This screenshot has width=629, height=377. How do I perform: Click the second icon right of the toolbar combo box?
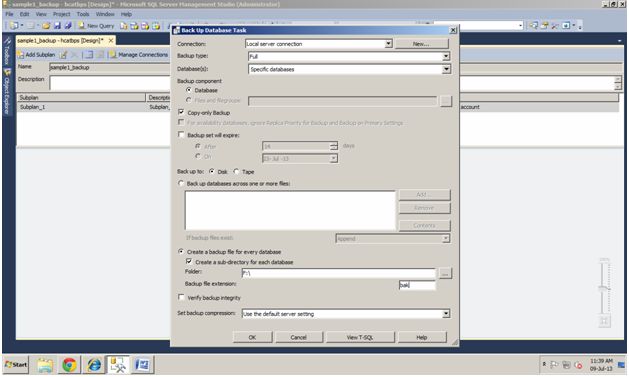544,26
